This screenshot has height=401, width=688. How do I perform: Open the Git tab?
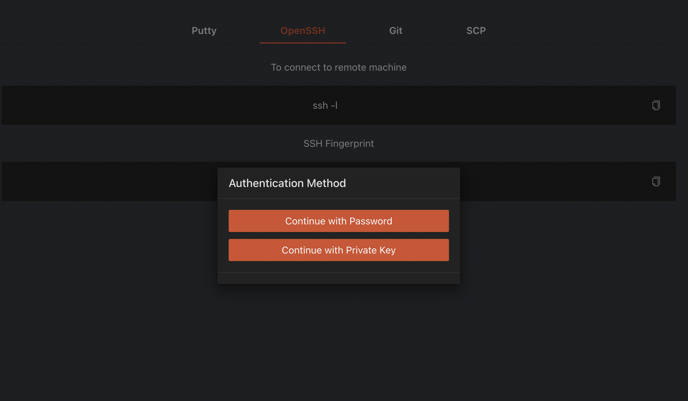click(395, 31)
